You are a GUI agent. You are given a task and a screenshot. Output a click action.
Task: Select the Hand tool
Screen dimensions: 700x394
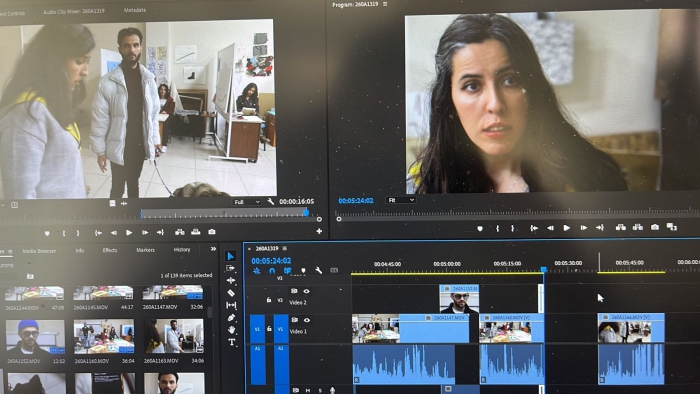[x=231, y=330]
